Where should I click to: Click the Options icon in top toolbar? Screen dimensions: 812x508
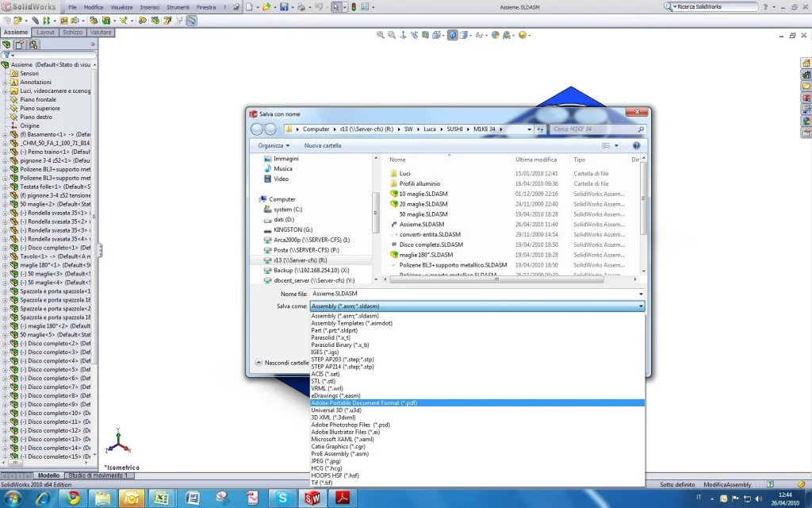(365, 7)
